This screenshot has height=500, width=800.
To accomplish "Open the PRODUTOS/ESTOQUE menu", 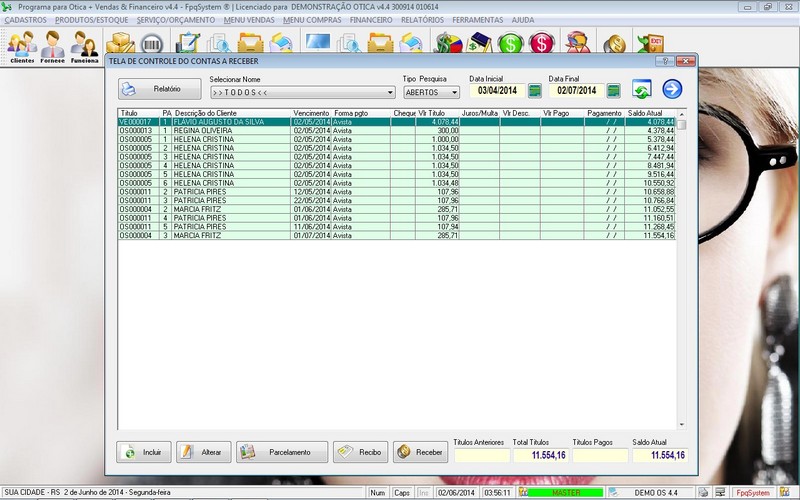I will click(x=92, y=20).
